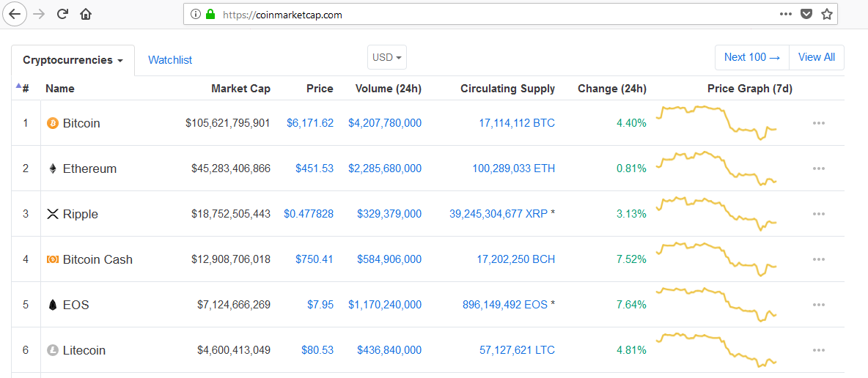Go back with the browser back arrow
Image resolution: width=868 pixels, height=378 pixels.
tap(15, 15)
